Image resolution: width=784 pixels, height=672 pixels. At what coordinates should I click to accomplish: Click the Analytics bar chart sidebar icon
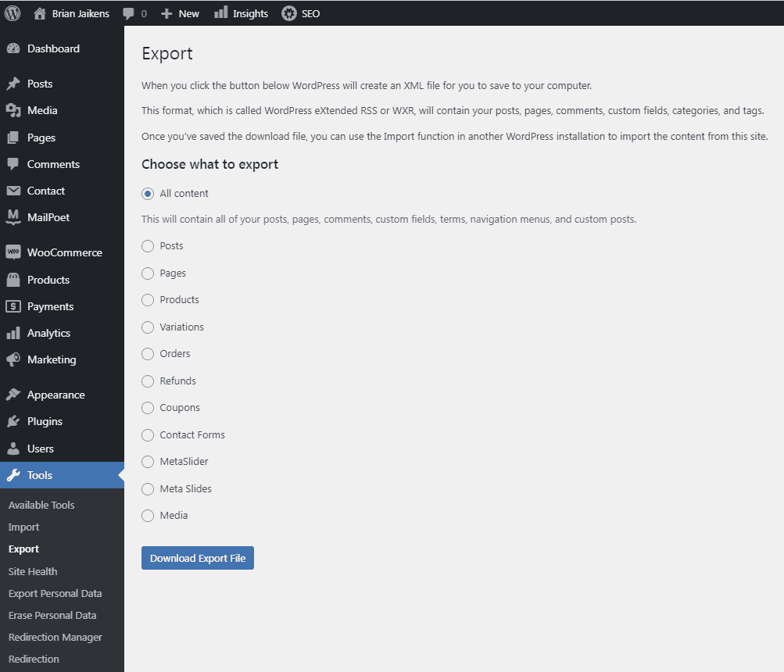[x=13, y=333]
